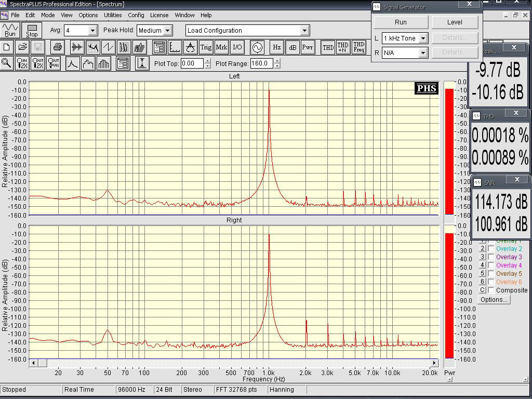
Task: Open the Config menu
Action: 136,15
